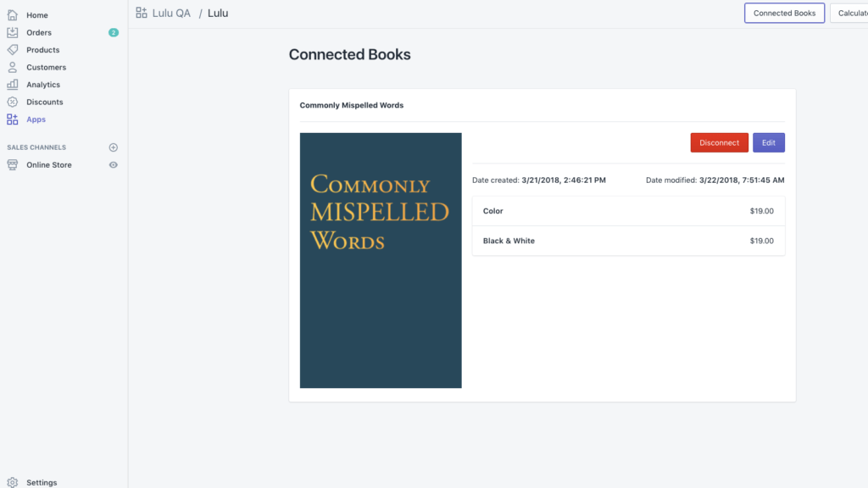This screenshot has height=488, width=868.
Task: Follow the Lulu QA breadcrumb link
Action: coord(170,12)
